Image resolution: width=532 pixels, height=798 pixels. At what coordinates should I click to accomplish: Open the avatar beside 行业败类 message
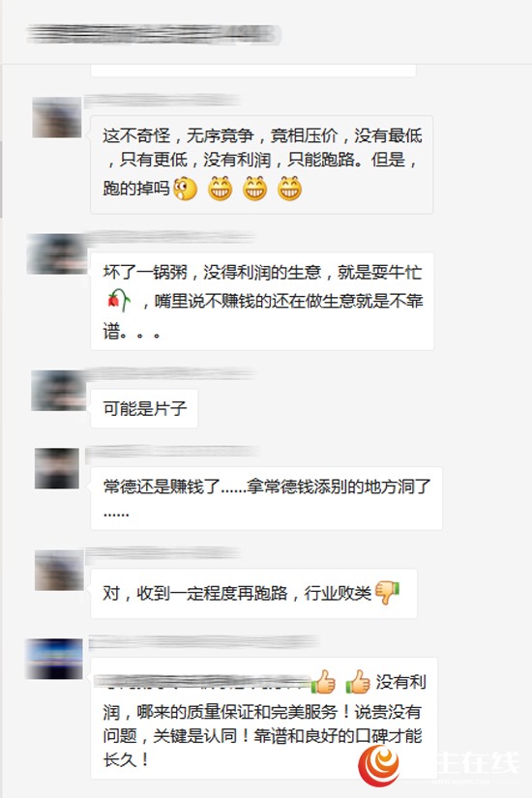(x=59, y=570)
